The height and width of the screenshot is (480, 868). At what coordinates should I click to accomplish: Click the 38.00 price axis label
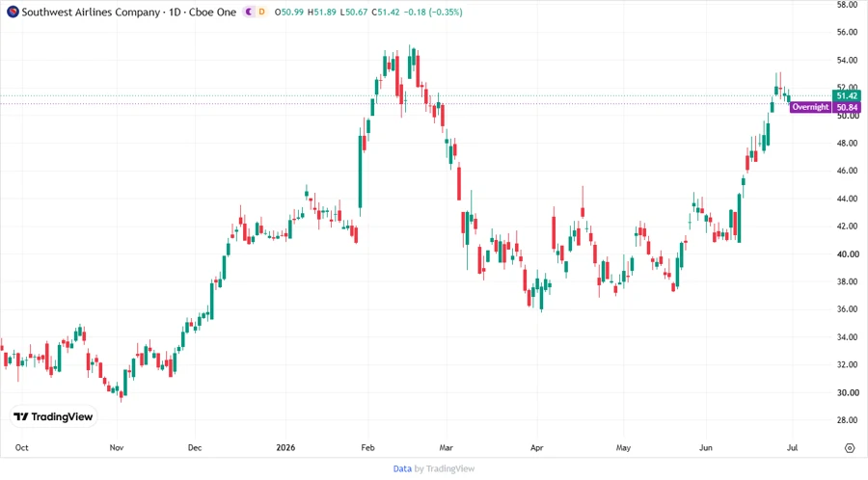[847, 281]
